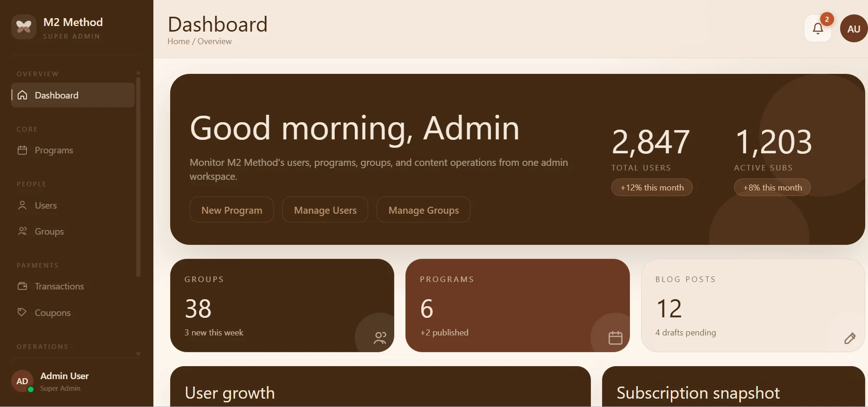The width and height of the screenshot is (868, 407).
Task: Click the OPERATIONS section label
Action: coord(42,347)
